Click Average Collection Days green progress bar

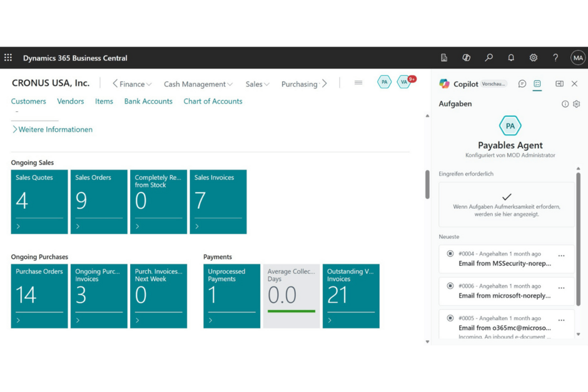(291, 311)
